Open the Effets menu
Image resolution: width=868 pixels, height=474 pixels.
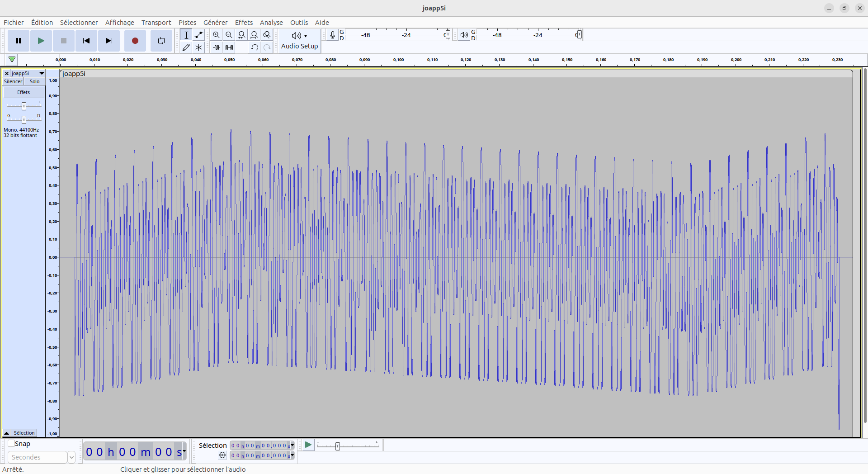click(244, 23)
